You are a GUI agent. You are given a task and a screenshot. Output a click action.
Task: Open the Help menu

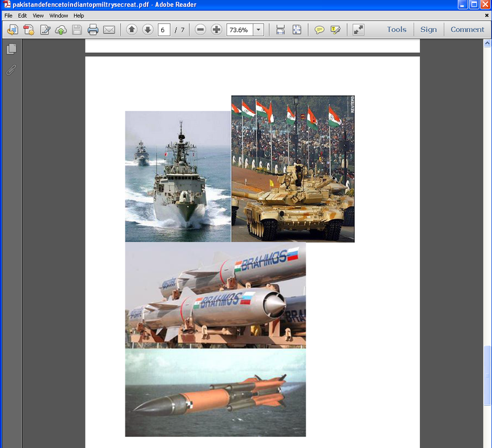[x=79, y=15]
